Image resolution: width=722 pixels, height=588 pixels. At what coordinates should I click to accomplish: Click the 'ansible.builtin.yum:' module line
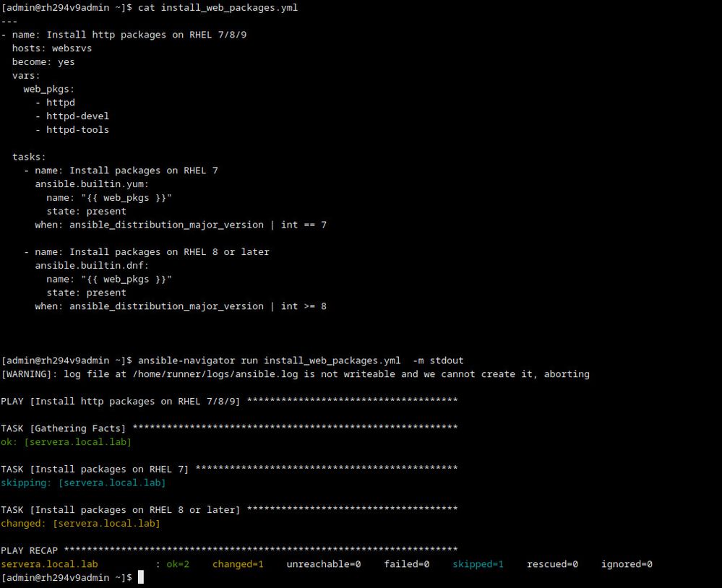coord(92,184)
